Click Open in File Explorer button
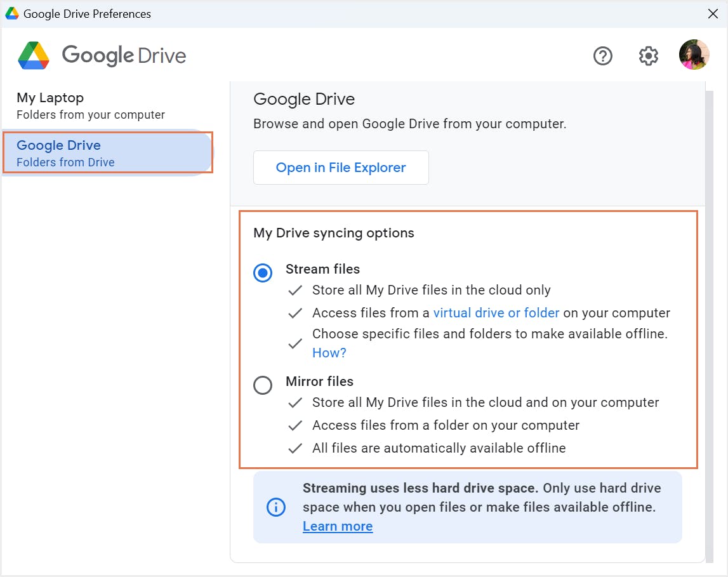The height and width of the screenshot is (577, 728). 341,168
